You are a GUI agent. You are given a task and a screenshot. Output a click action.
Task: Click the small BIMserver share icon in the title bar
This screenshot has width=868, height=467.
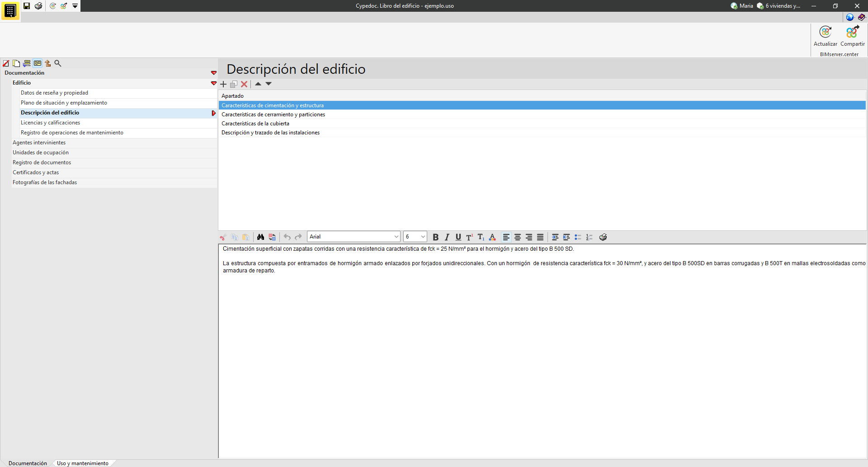coord(64,6)
